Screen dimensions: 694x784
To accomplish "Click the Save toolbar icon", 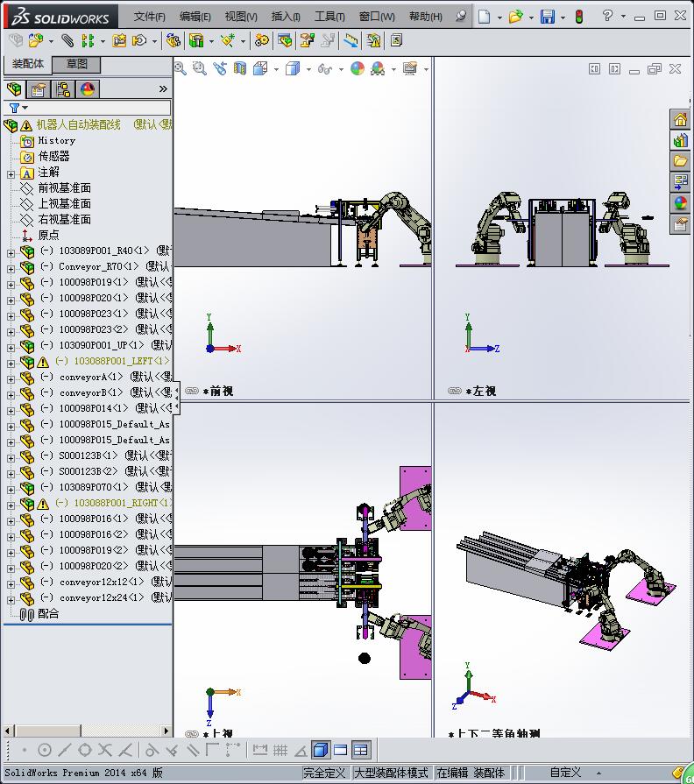I will pyautogui.click(x=548, y=17).
